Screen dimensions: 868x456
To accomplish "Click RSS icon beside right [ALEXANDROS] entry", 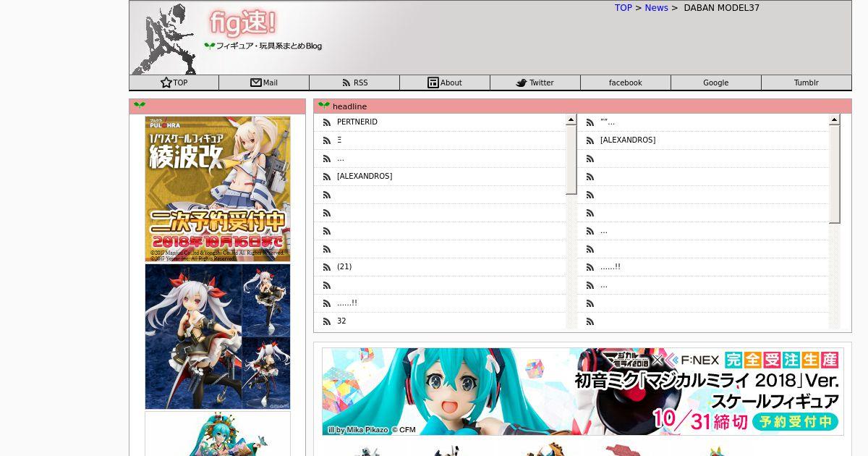I will (x=590, y=140).
